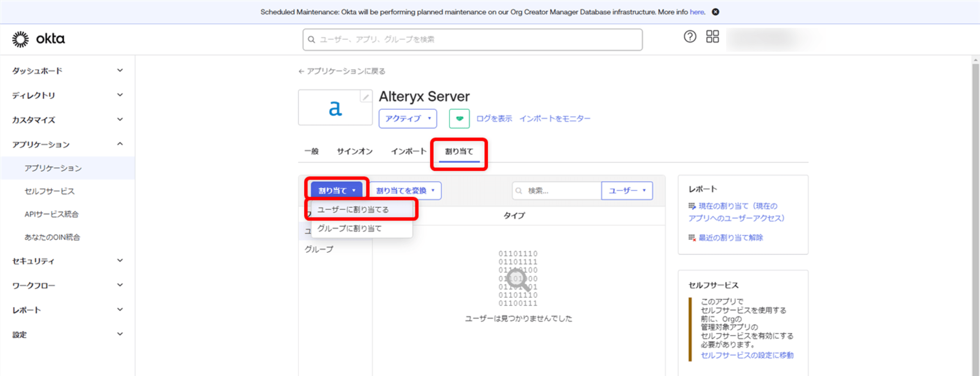Viewport: 980px width, 376px height.
Task: Open セルフサービスの設定に移動 link
Action: 747,355
